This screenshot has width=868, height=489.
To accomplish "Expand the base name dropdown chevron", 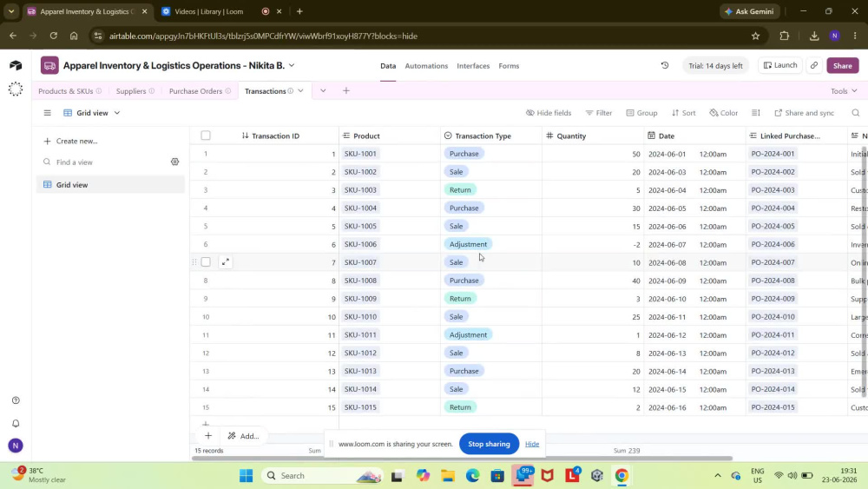I will coord(292,65).
